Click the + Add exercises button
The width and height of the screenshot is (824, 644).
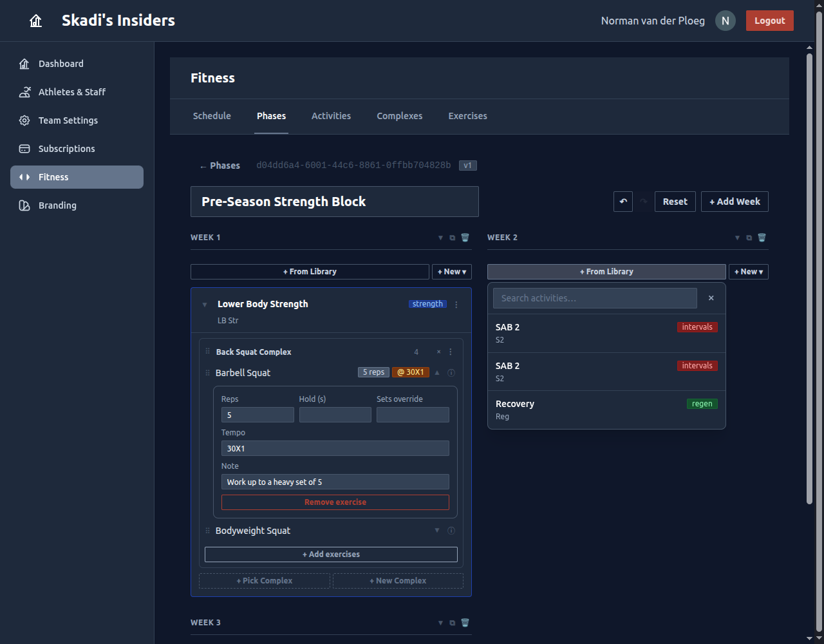coord(331,554)
